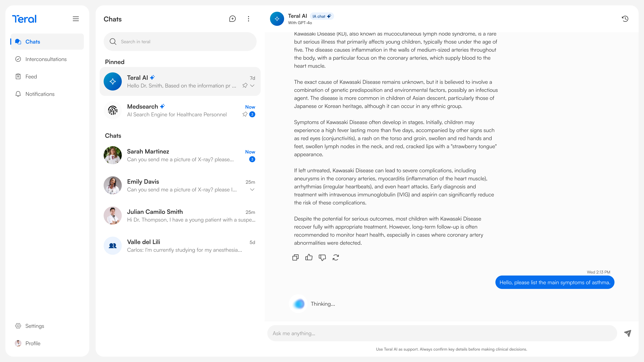Regenerate the AI response

point(335,257)
